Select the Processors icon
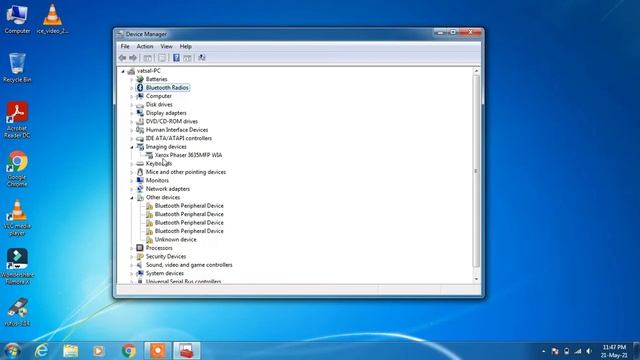Image resolution: width=640 pixels, height=360 pixels. [x=140, y=248]
